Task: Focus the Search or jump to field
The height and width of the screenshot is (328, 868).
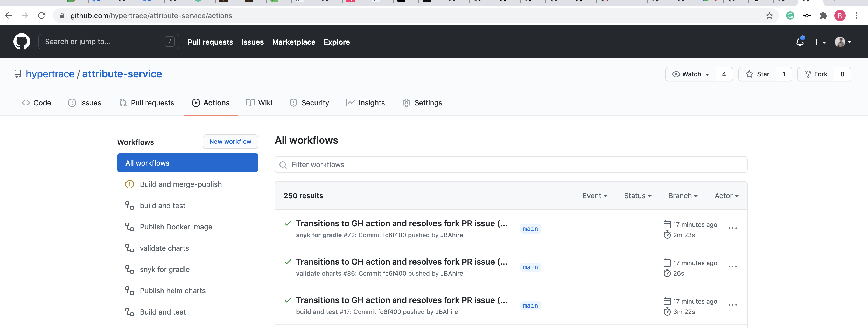Action: tap(108, 42)
